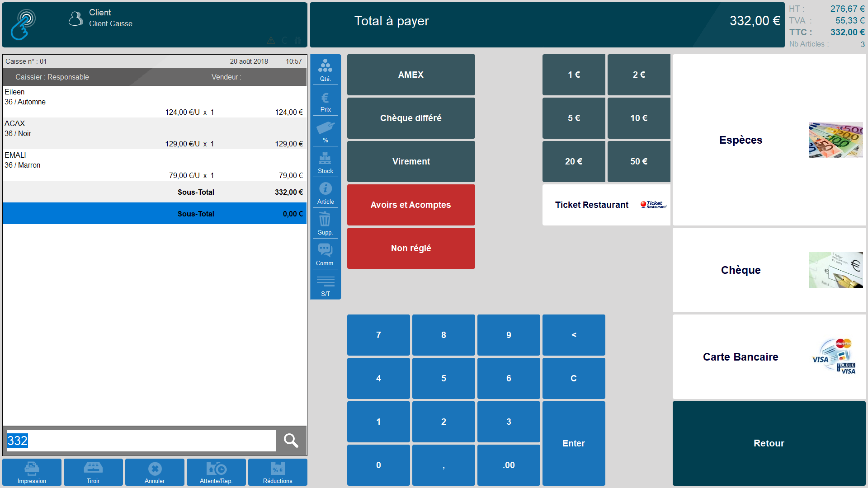The height and width of the screenshot is (488, 868).
Task: Choose Carte Bancaire payment
Action: (769, 357)
